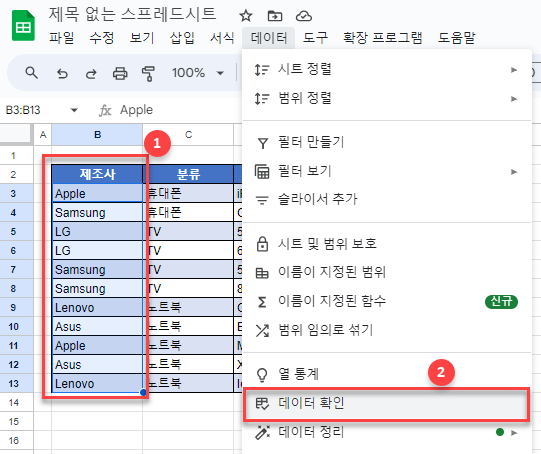Choose 이름이 지정된 범위
Screen dimensions: 541x454
386,273
